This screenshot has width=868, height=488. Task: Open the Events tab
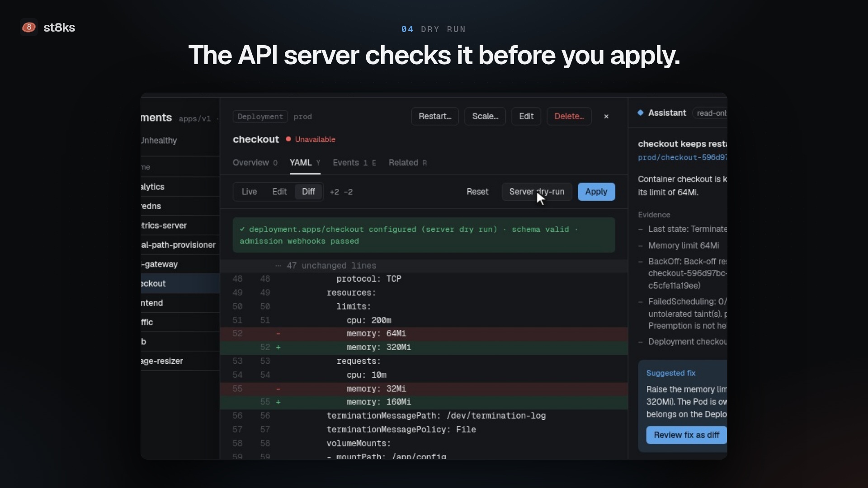tap(354, 163)
